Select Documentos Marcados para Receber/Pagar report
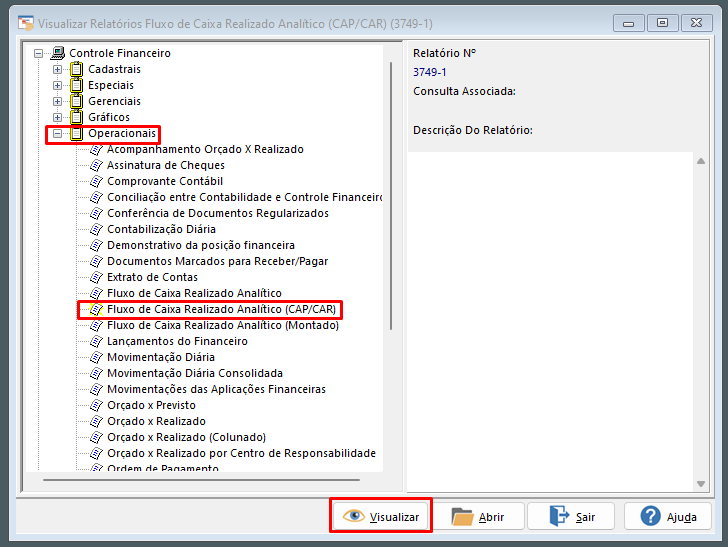This screenshot has width=728, height=547. click(217, 261)
